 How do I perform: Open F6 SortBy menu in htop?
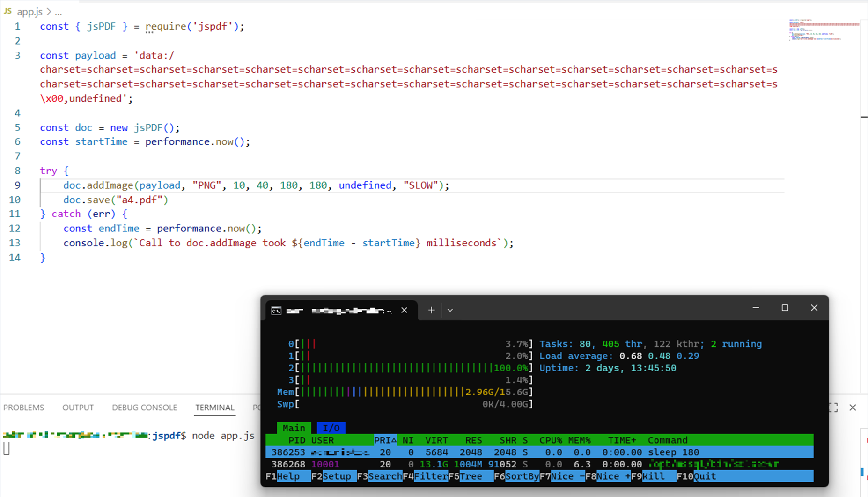coord(521,476)
